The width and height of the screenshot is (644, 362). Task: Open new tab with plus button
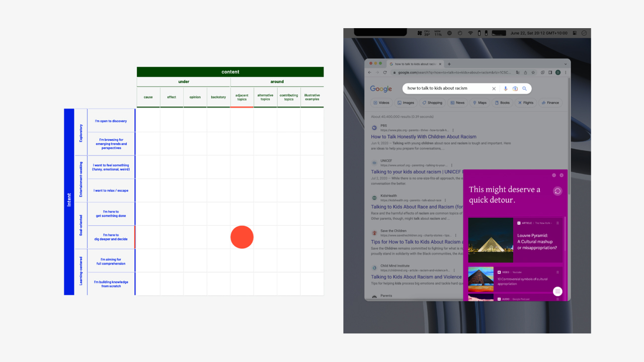tap(449, 64)
